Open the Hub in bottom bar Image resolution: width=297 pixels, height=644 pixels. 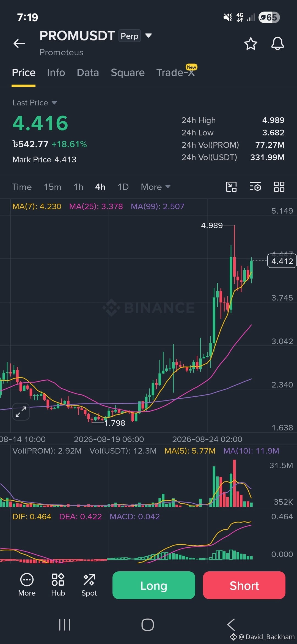pyautogui.click(x=58, y=585)
